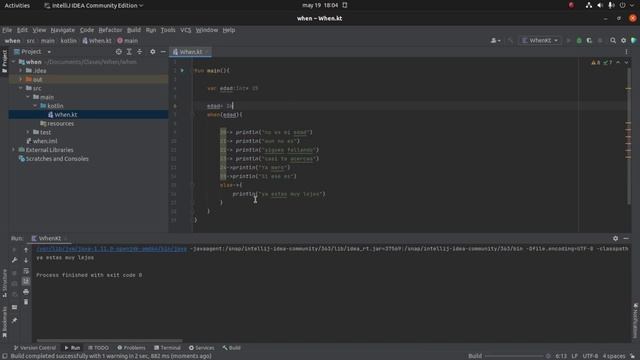
Task: Select the WhenKt tab in Run panel
Action: 49,238
